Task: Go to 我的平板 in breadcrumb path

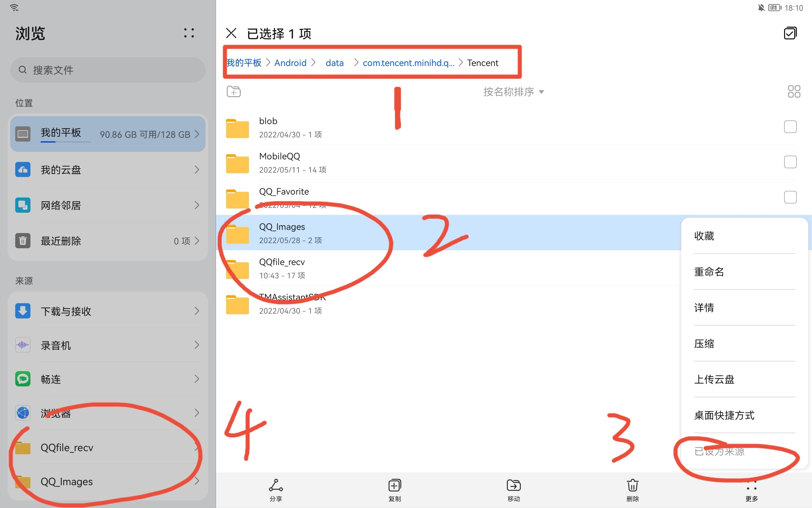Action: pos(244,63)
